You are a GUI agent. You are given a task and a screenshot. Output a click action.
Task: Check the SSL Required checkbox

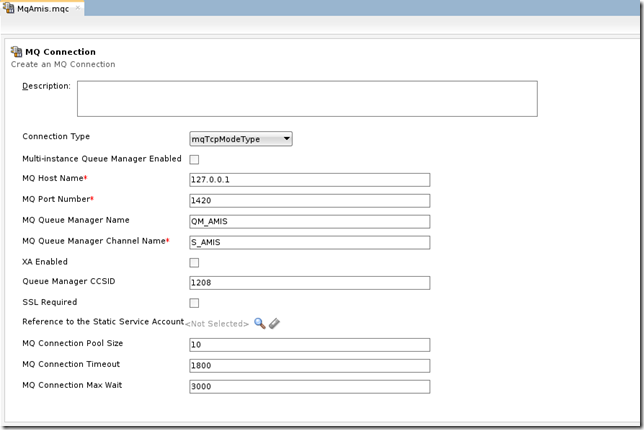194,303
